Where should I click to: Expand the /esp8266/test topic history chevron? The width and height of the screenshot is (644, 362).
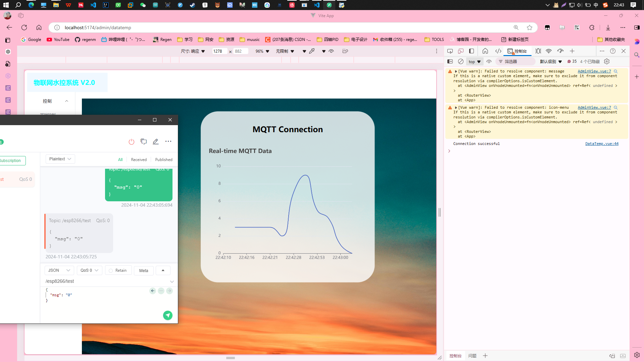click(172, 281)
